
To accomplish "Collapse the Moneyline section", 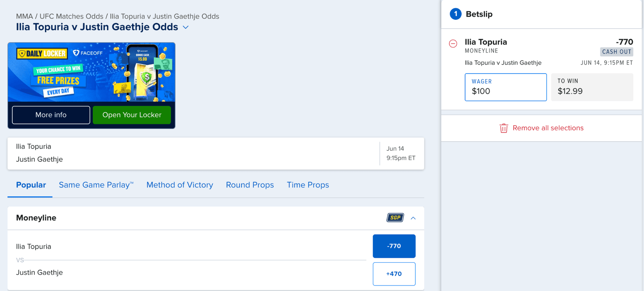I will [x=413, y=218].
